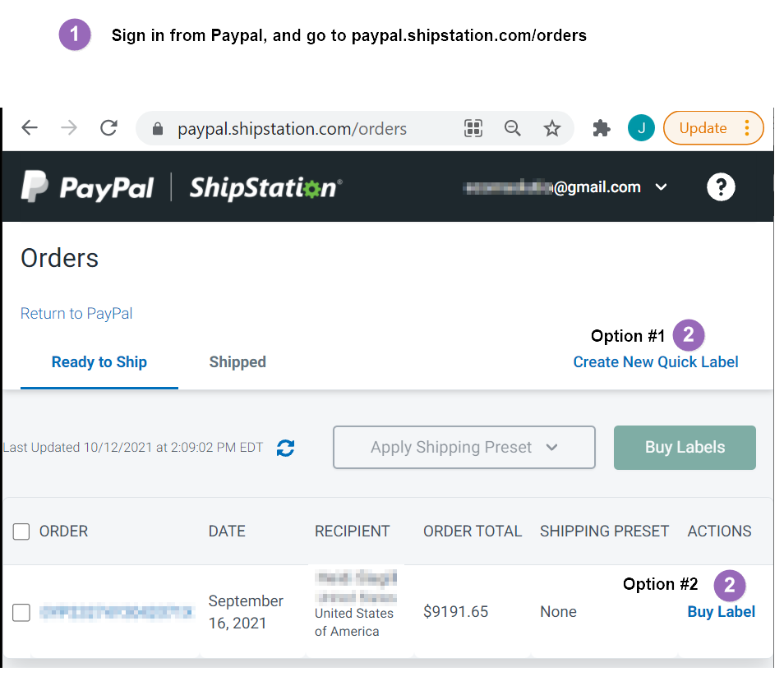Open the Extensions puzzle icon

(601, 128)
